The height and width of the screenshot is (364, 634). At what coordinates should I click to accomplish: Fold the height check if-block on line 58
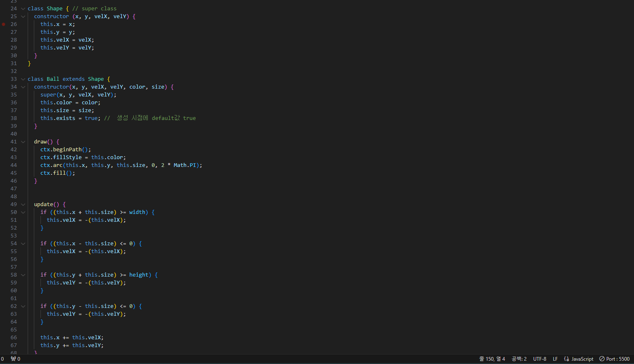click(x=23, y=275)
